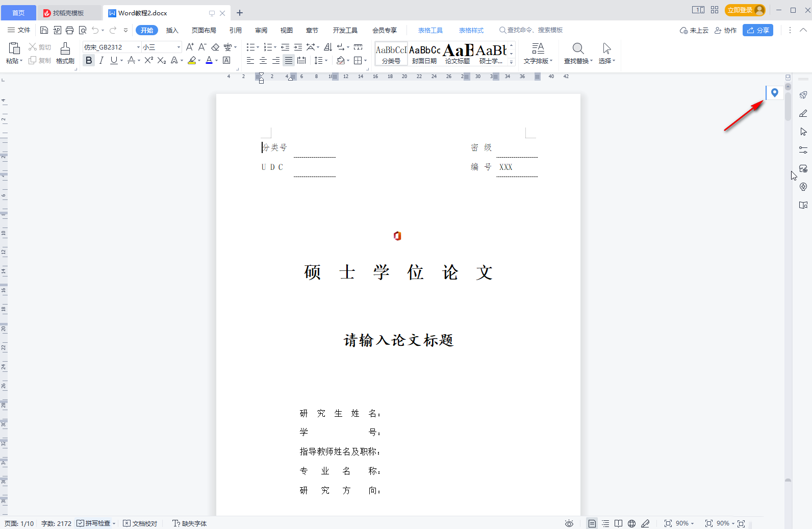812x529 pixels.
Task: Toggle spell check (拼写检查) in status bar
Action: pyautogui.click(x=93, y=523)
